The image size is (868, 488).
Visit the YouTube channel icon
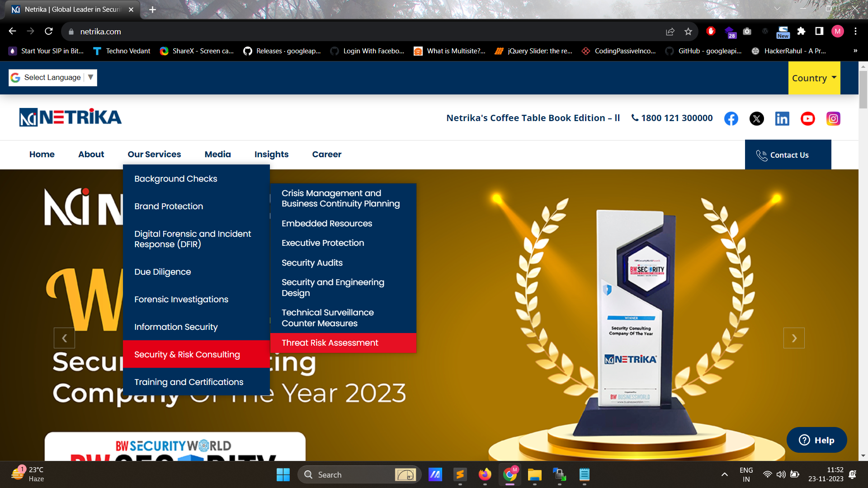(x=807, y=119)
